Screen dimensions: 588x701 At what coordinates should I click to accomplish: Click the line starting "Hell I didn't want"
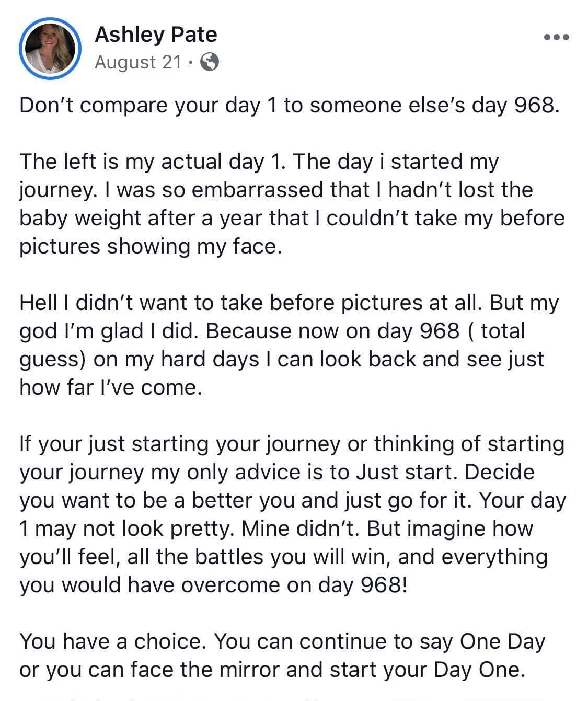coord(289,303)
